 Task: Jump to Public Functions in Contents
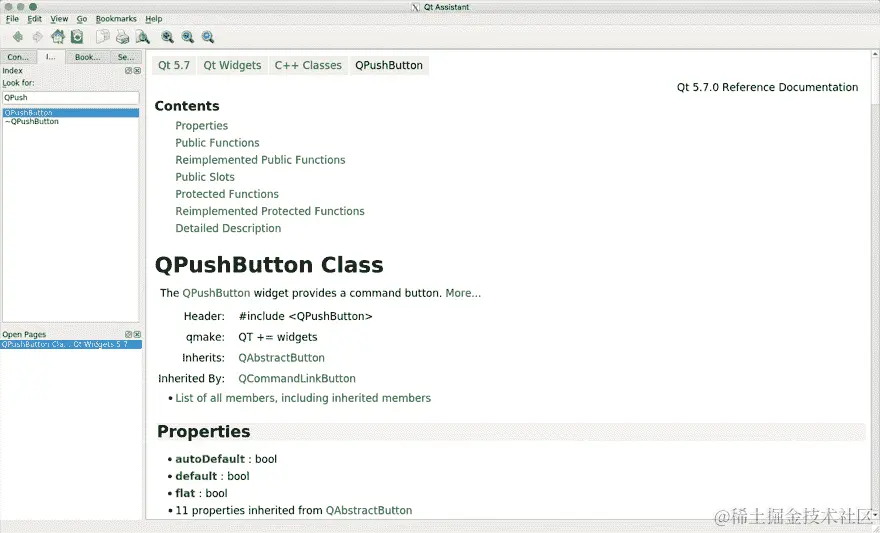[217, 143]
